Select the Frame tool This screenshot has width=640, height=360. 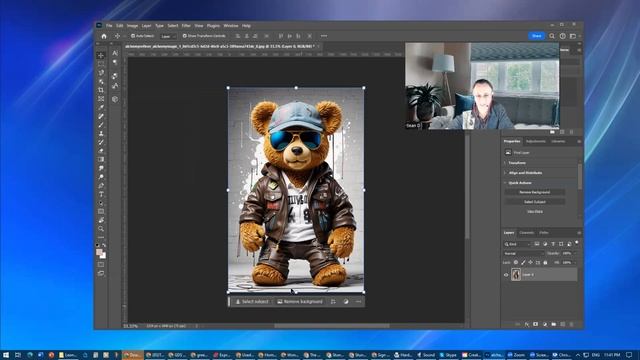tap(101, 99)
